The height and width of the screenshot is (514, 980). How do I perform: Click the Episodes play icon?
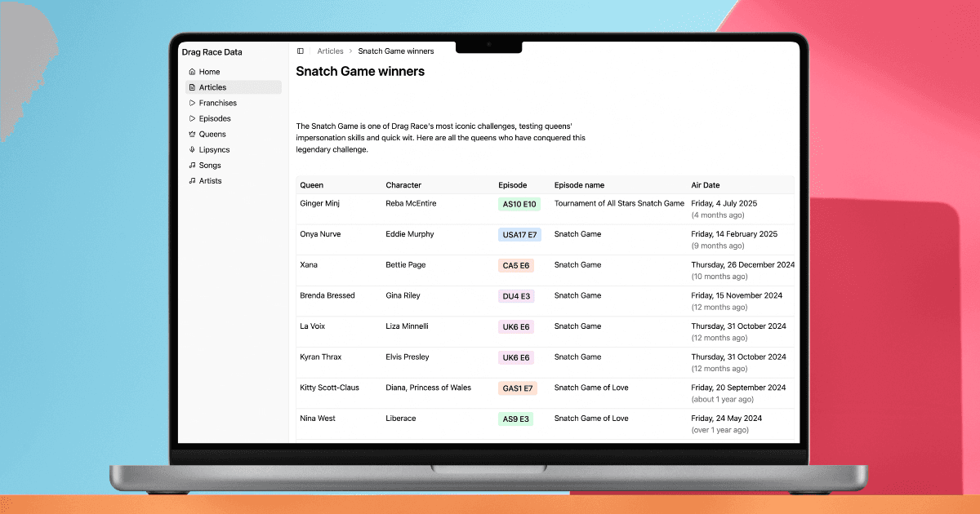tap(192, 118)
